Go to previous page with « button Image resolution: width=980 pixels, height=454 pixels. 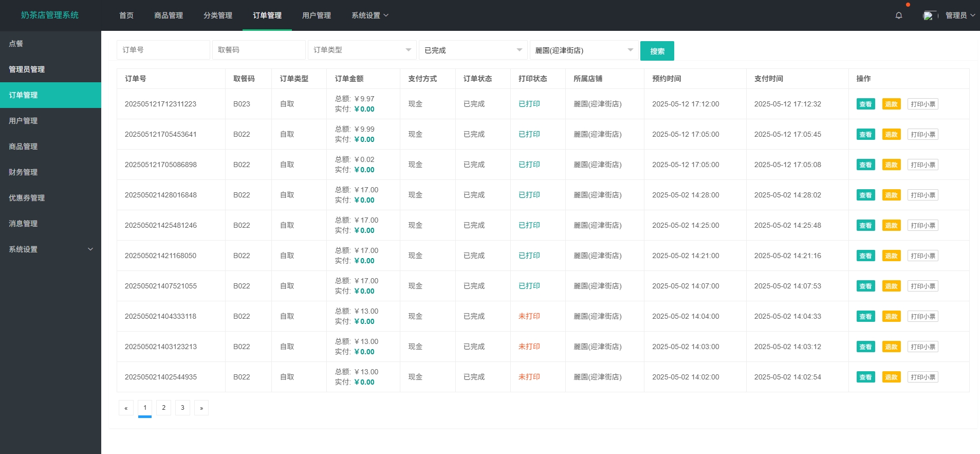coord(126,408)
